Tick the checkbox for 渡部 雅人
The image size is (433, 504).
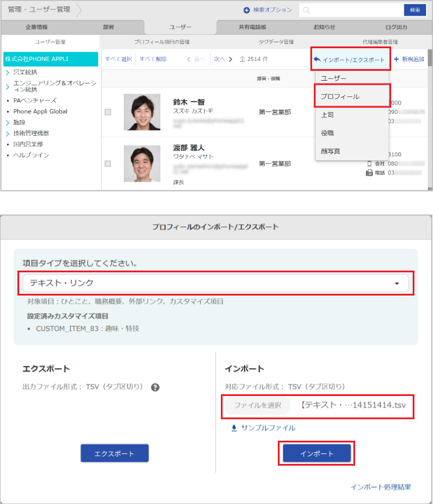coord(108,164)
